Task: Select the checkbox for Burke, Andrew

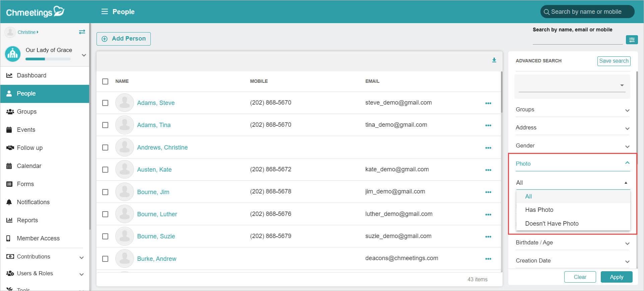Action: (x=105, y=259)
